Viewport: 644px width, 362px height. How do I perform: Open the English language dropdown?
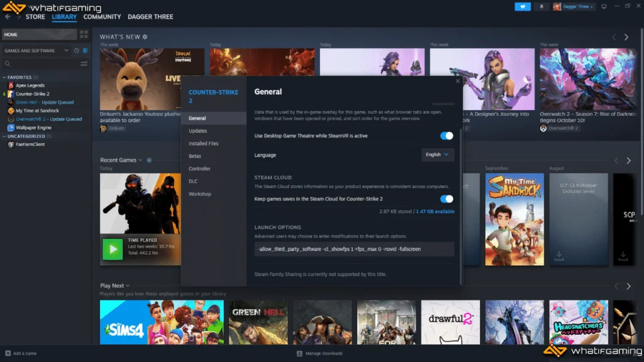[437, 155]
